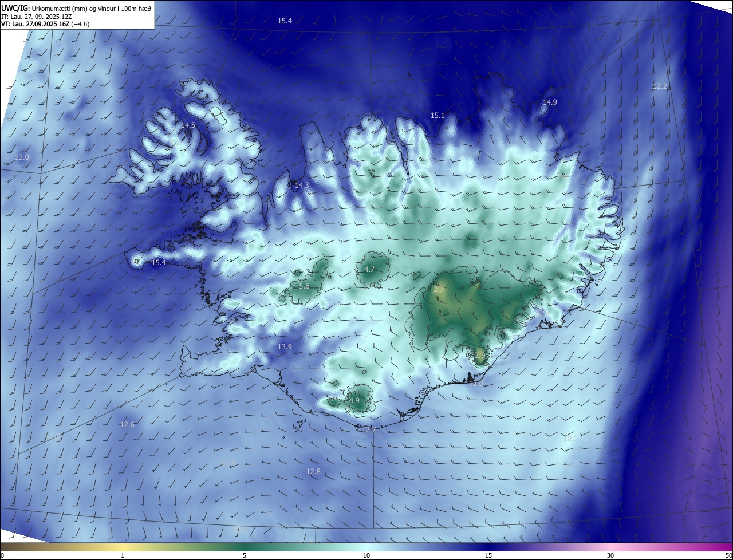The image size is (733, 560).
Task: Click the 4.9 value on the southern glacier
Action: pos(354,401)
